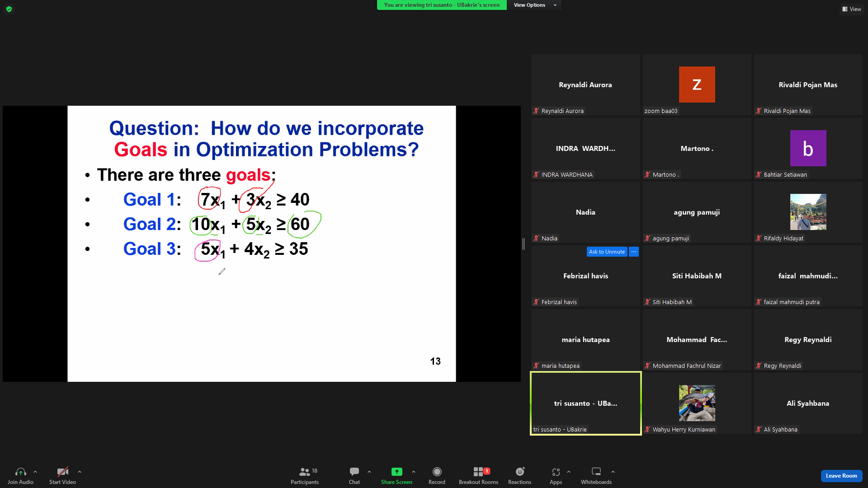Click the muted mic icon on Nadia
The height and width of the screenshot is (488, 868).
click(536, 238)
